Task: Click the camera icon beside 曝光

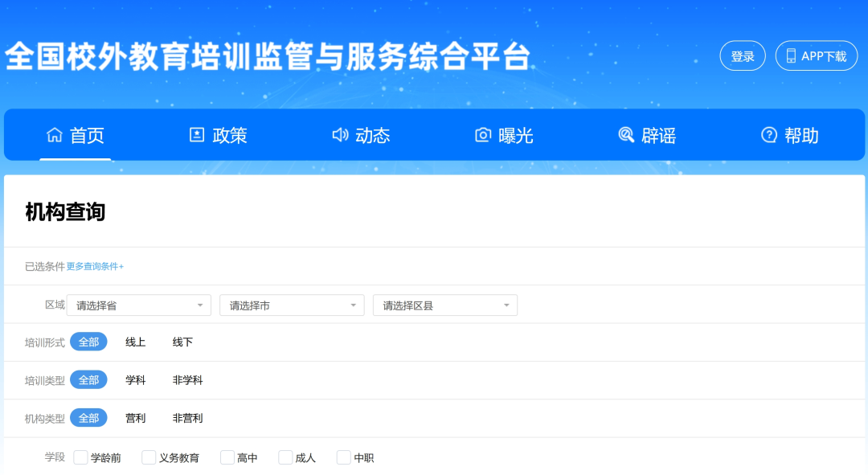Action: tap(483, 135)
